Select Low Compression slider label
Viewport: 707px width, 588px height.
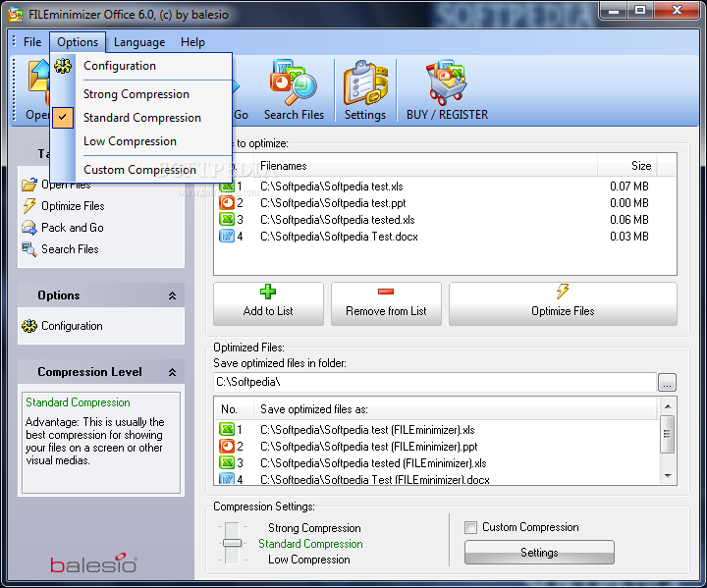point(309,560)
